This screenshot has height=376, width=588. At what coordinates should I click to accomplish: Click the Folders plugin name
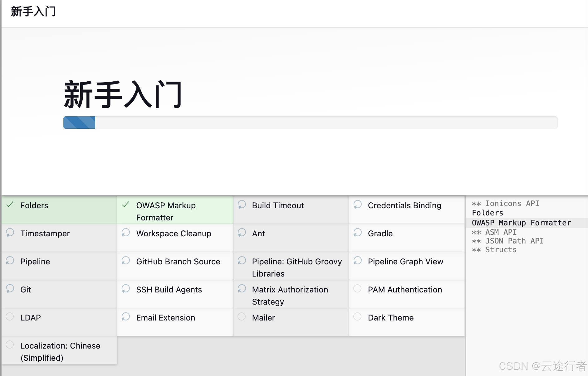[x=34, y=205]
